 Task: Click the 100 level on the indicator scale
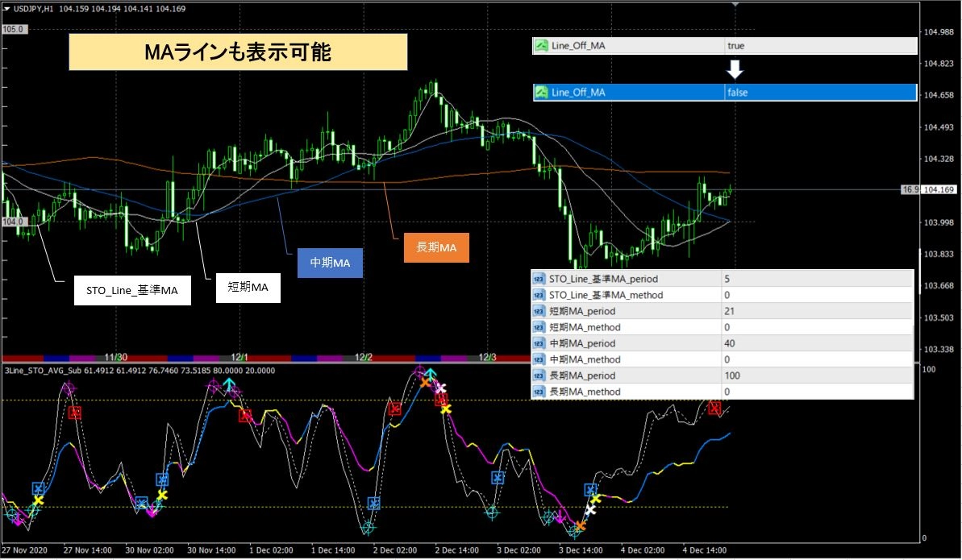coord(929,369)
